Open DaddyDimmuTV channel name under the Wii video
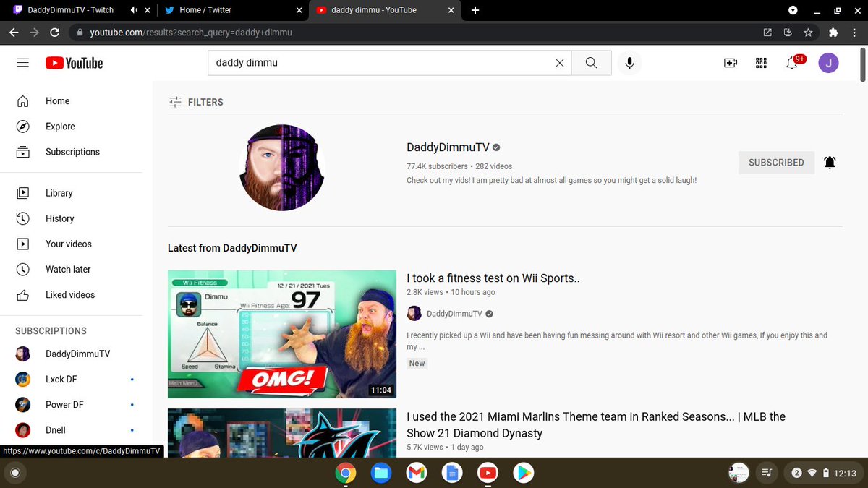The image size is (868, 488). [454, 314]
